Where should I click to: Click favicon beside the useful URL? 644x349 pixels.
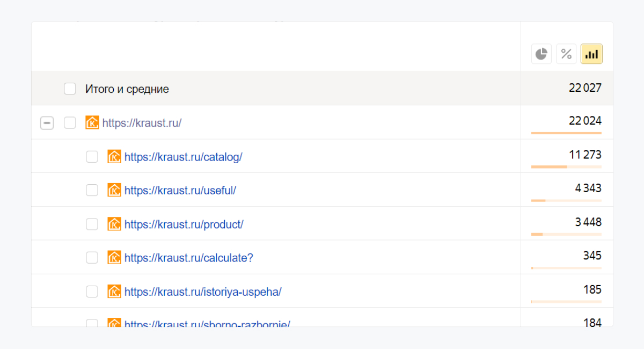tap(114, 190)
